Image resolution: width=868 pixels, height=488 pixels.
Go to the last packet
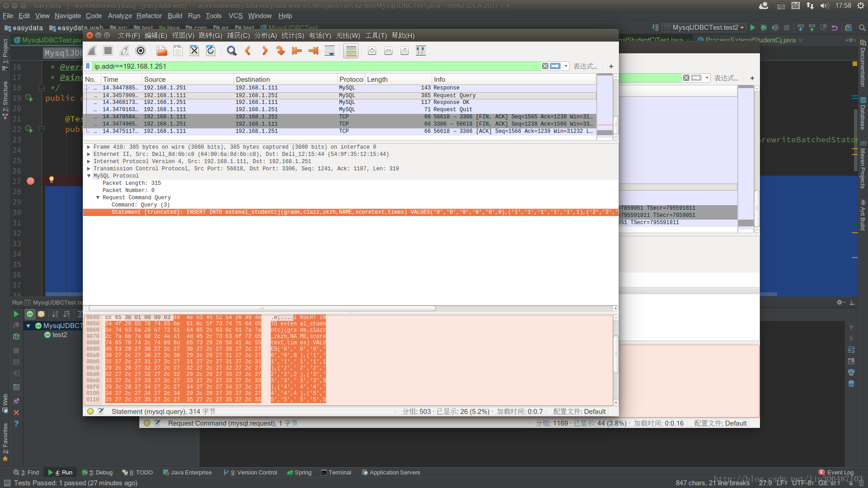pyautogui.click(x=313, y=51)
